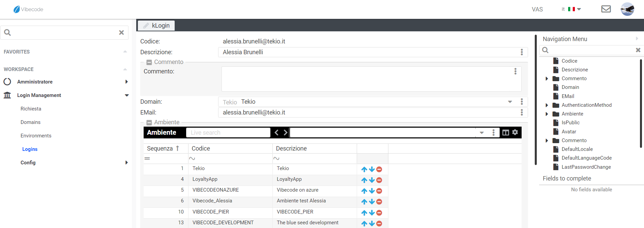Click the Live search input field
Image resolution: width=644 pixels, height=228 pixels.
[x=228, y=133]
